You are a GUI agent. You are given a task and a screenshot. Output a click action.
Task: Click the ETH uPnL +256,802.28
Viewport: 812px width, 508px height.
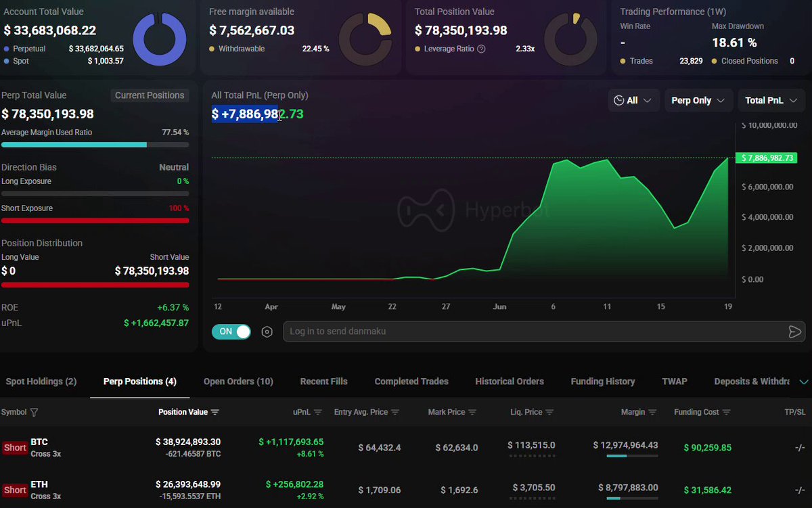click(294, 484)
